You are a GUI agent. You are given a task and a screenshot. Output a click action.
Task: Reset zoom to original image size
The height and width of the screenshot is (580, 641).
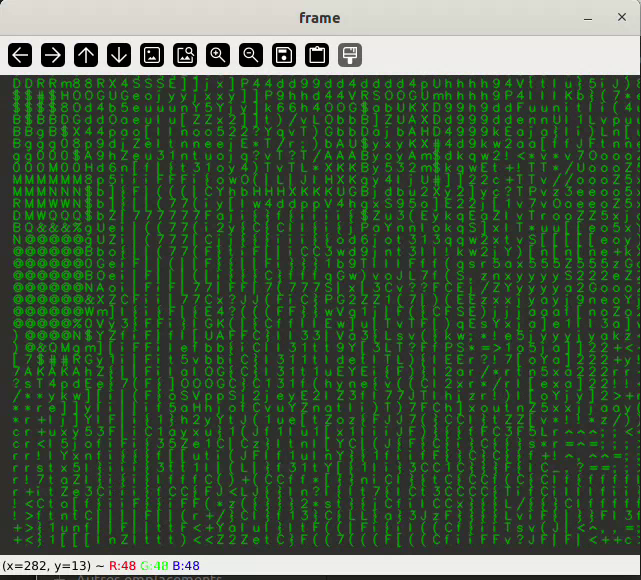152,55
